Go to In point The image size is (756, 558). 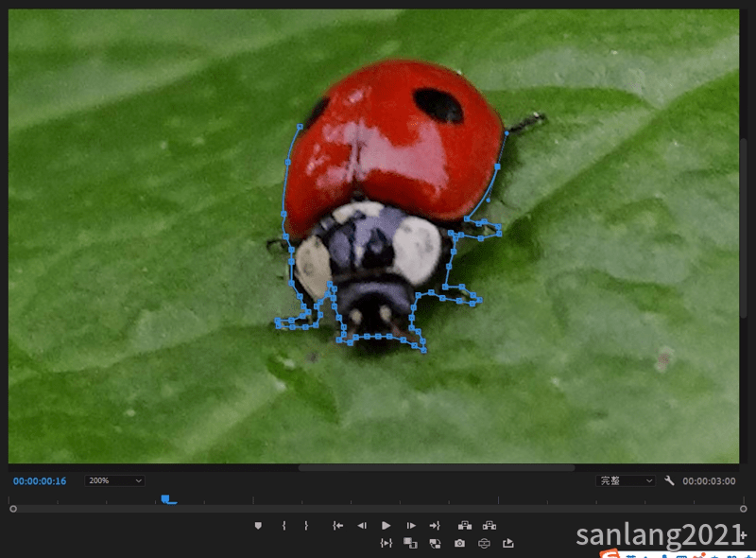coord(337,526)
